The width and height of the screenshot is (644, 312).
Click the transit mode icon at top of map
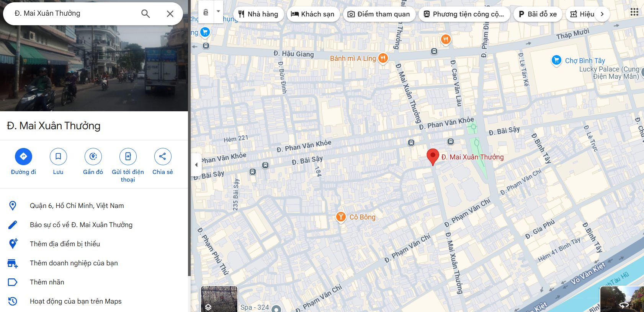206,12
